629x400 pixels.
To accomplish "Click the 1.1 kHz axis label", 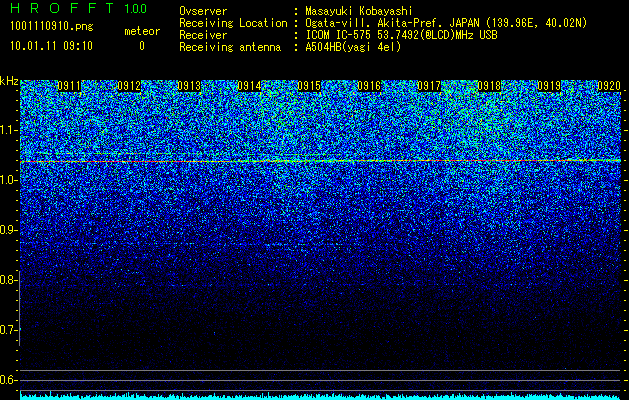I will [x=9, y=130].
